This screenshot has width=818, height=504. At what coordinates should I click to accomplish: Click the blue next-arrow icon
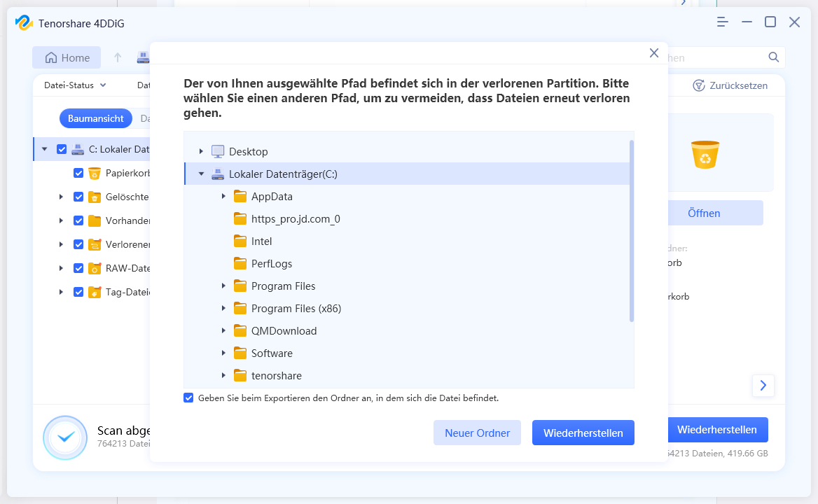pos(763,385)
